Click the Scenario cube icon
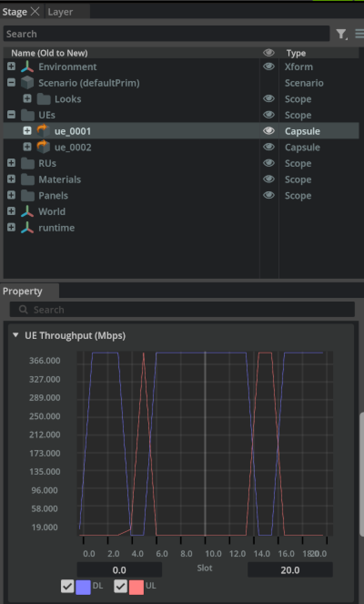Viewport: 364px width, 604px height. [27, 83]
